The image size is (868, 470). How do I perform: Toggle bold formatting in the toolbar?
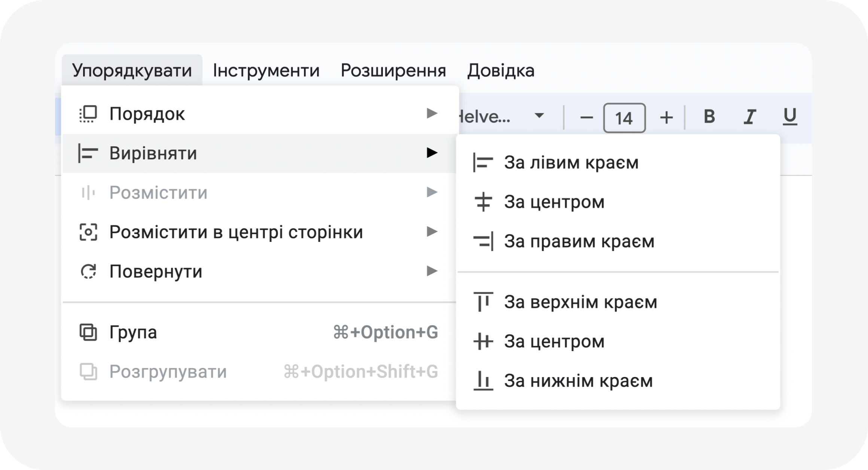pos(709,117)
